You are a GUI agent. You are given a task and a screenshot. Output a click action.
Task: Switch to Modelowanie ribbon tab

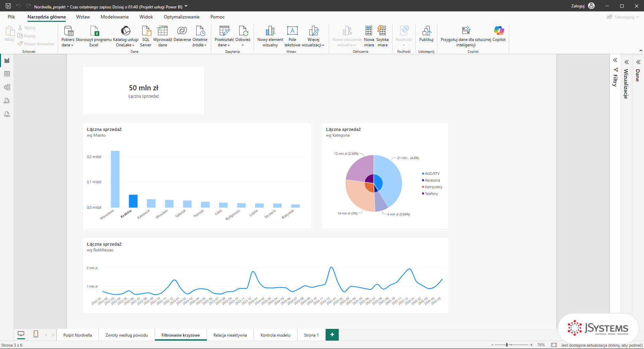[x=115, y=17]
